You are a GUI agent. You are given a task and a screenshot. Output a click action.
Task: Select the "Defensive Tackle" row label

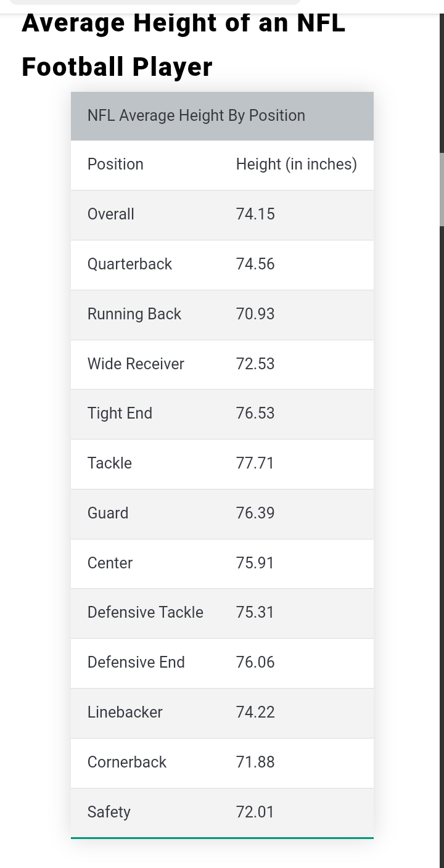click(146, 613)
